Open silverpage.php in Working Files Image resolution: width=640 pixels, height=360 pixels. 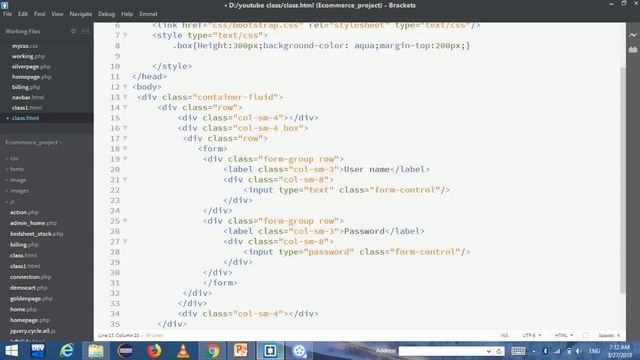(31, 67)
